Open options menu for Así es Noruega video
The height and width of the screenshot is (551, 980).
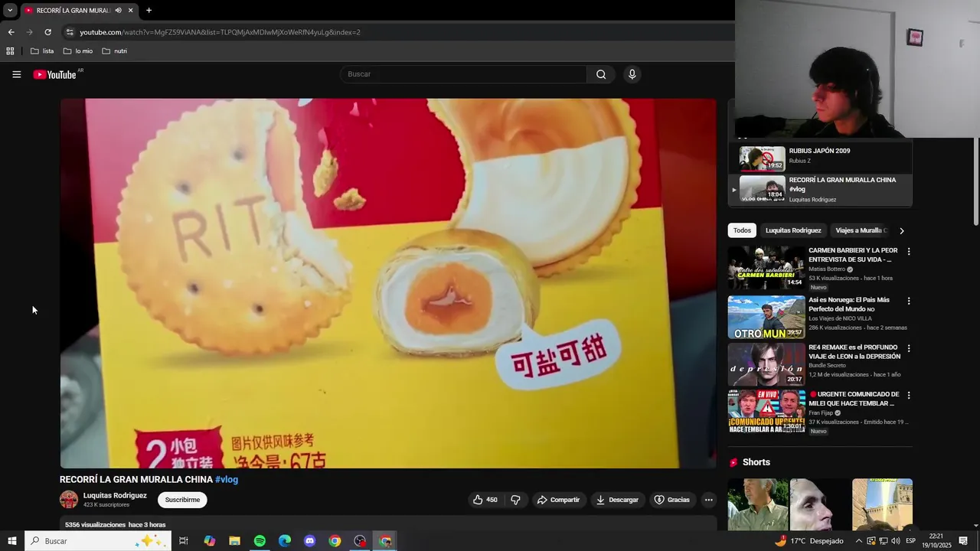(x=909, y=302)
